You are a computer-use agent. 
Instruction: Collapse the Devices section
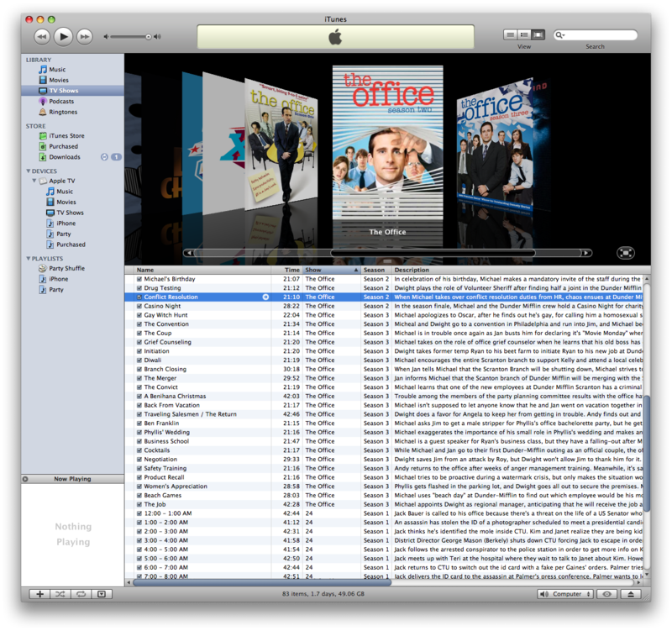tap(29, 171)
